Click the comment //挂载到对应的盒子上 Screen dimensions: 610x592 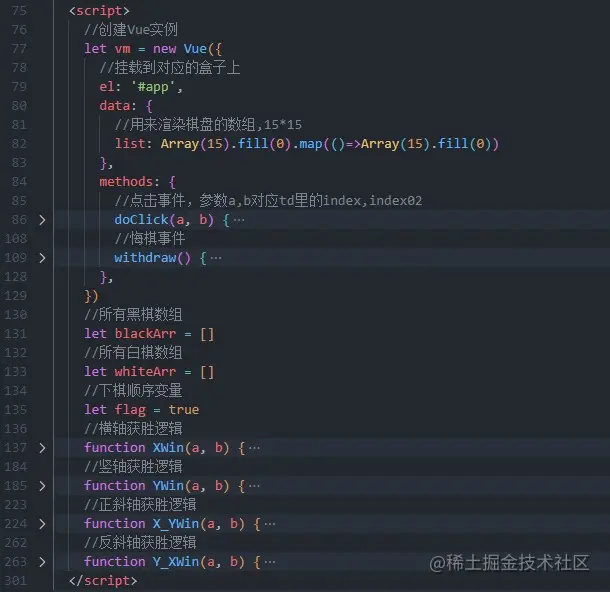(x=170, y=68)
